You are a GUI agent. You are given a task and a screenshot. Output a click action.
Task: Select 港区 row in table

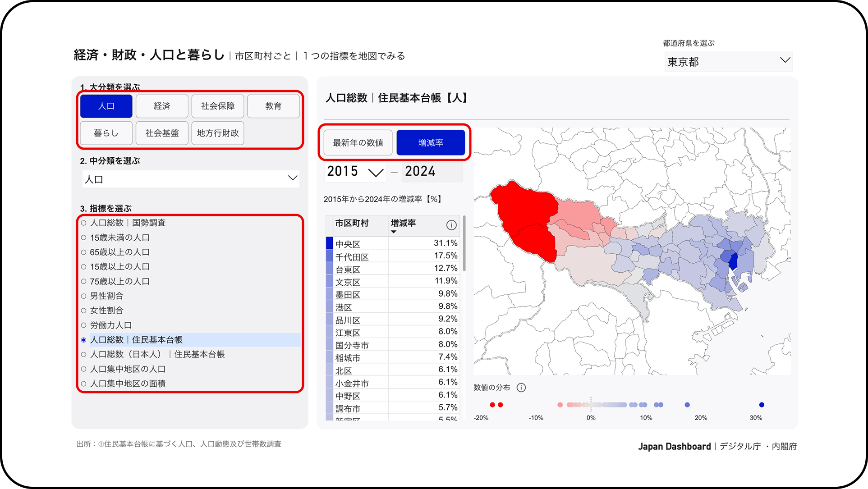[393, 306]
